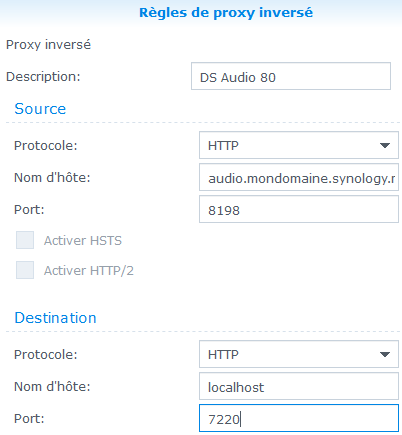Click the Destination section heading

tap(55, 318)
